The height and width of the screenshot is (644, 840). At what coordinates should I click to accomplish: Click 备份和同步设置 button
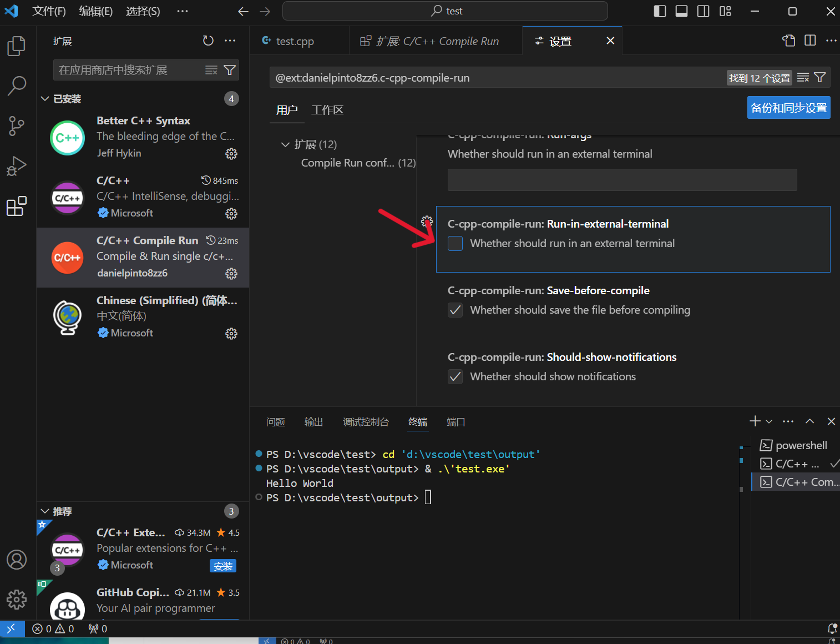pos(788,108)
